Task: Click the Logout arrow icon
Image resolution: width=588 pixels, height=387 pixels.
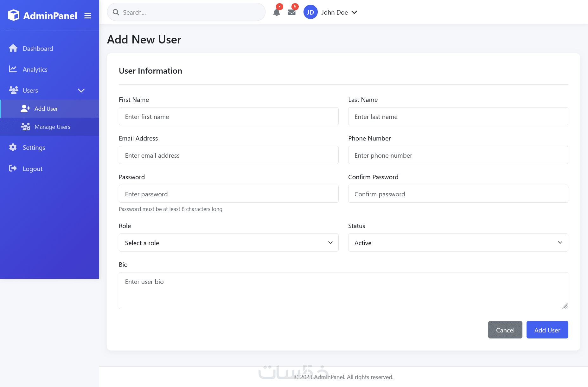Action: coord(13,168)
